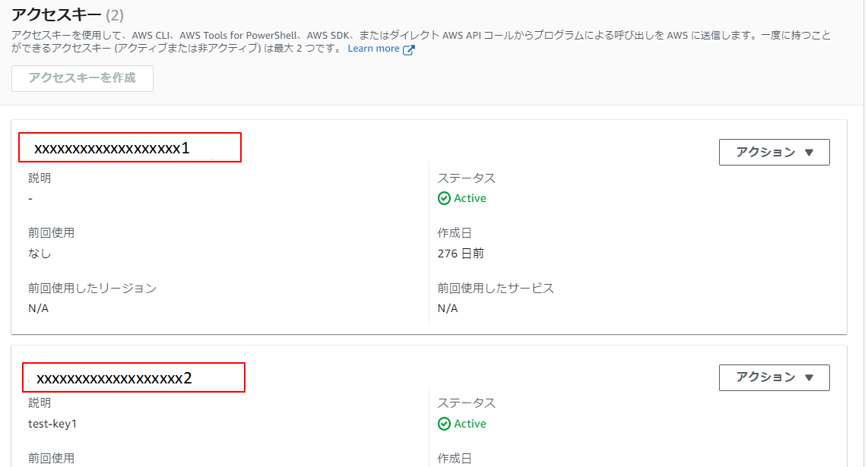Click the 説明 label above test-key1
Image resolution: width=868 pixels, height=467 pixels.
[40, 403]
